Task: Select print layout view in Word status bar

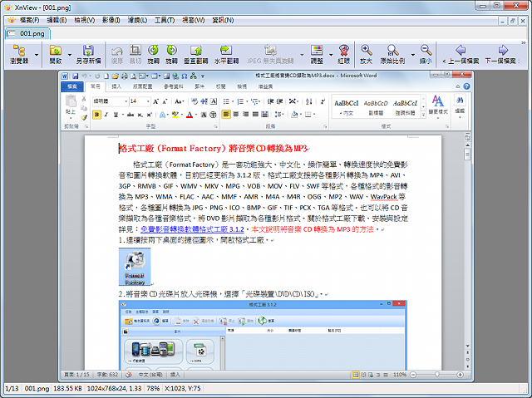Action: 355,375
